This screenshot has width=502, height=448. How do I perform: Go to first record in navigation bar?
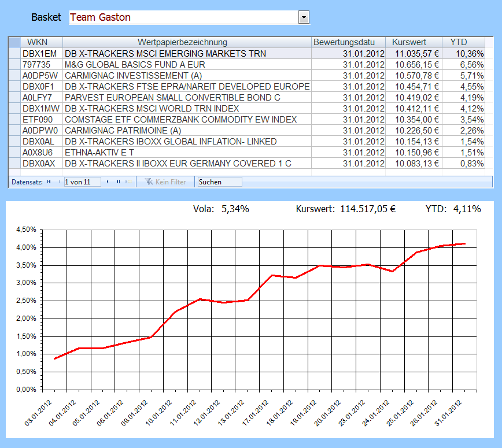pyautogui.click(x=49, y=182)
